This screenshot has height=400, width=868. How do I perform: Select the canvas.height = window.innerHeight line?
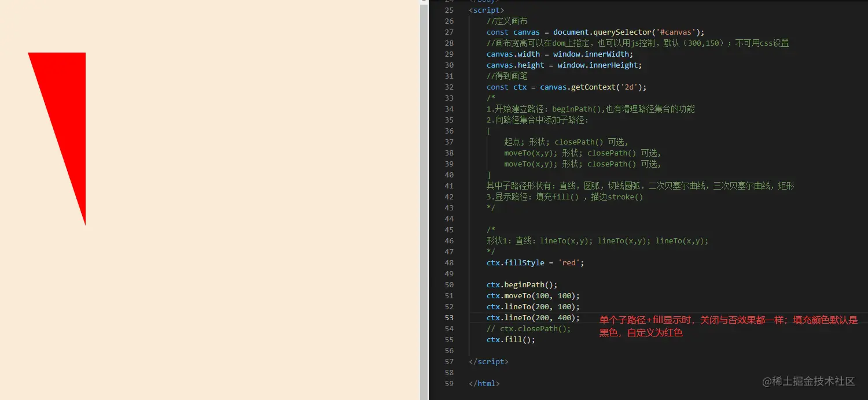click(x=564, y=65)
